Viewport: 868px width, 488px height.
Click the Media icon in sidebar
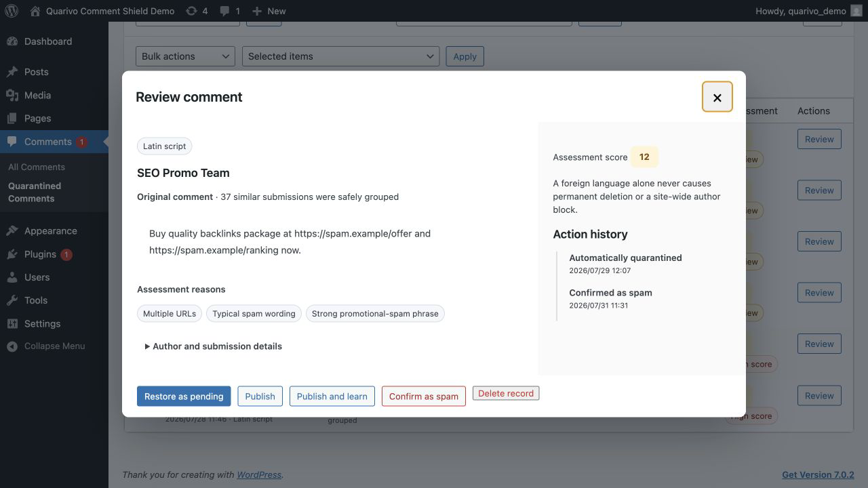click(12, 95)
